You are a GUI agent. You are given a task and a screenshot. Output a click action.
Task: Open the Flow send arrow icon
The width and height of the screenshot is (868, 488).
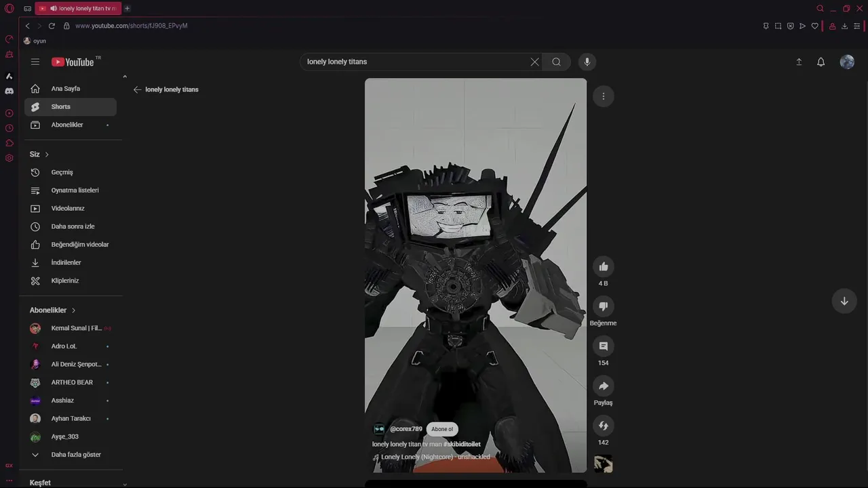[802, 26]
